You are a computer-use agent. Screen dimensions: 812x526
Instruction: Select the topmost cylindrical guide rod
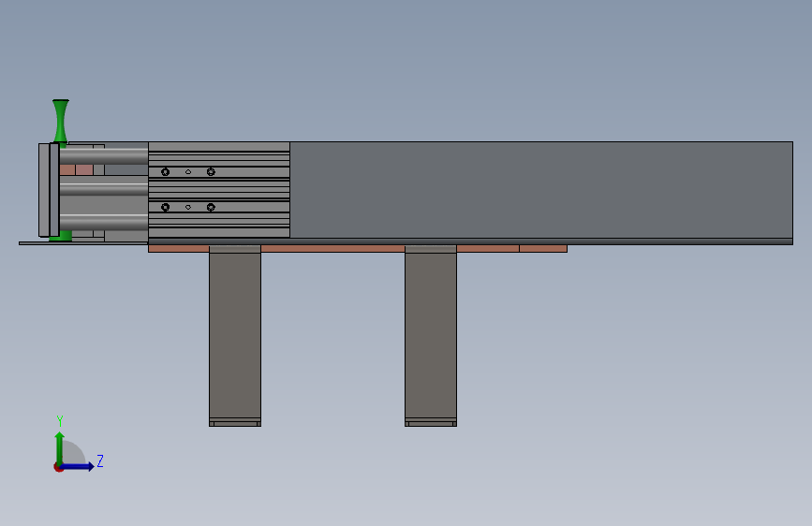pos(104,155)
